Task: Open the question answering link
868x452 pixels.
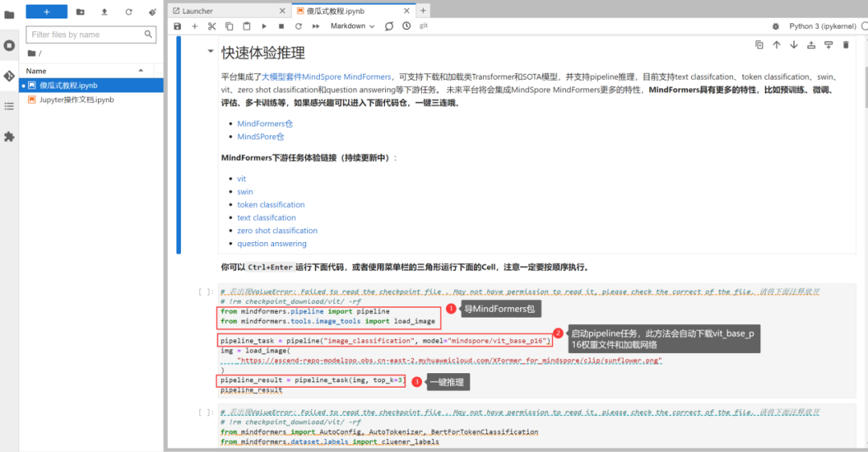Action: pyautogui.click(x=272, y=244)
